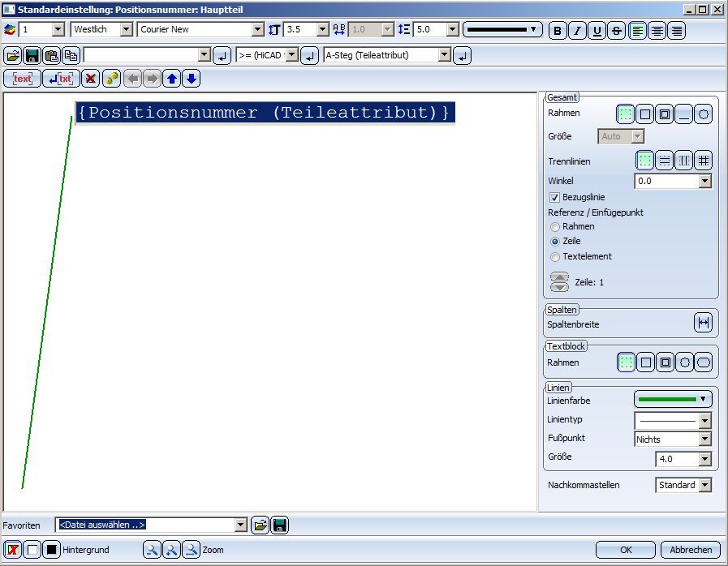Click the red X delete icon
This screenshot has width=728, height=566.
pyautogui.click(x=91, y=79)
